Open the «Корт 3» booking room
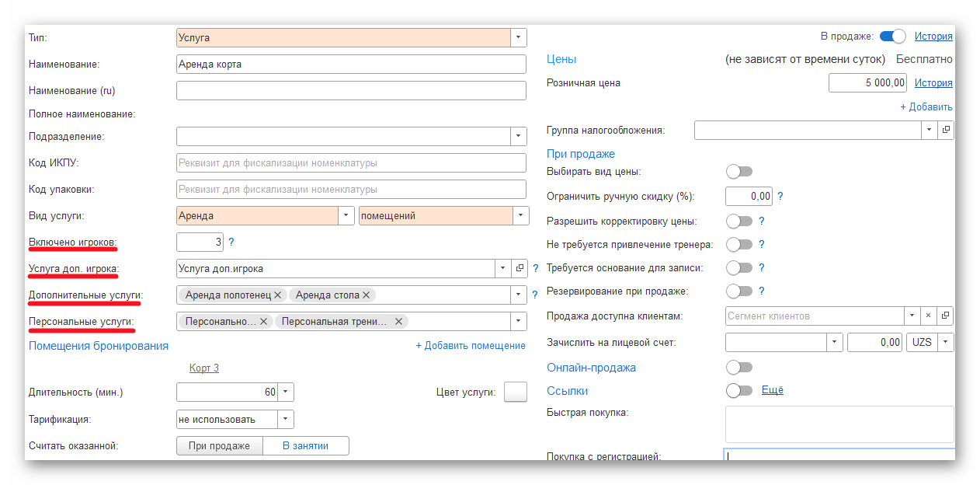This screenshot has height=485, width=980. tap(203, 368)
